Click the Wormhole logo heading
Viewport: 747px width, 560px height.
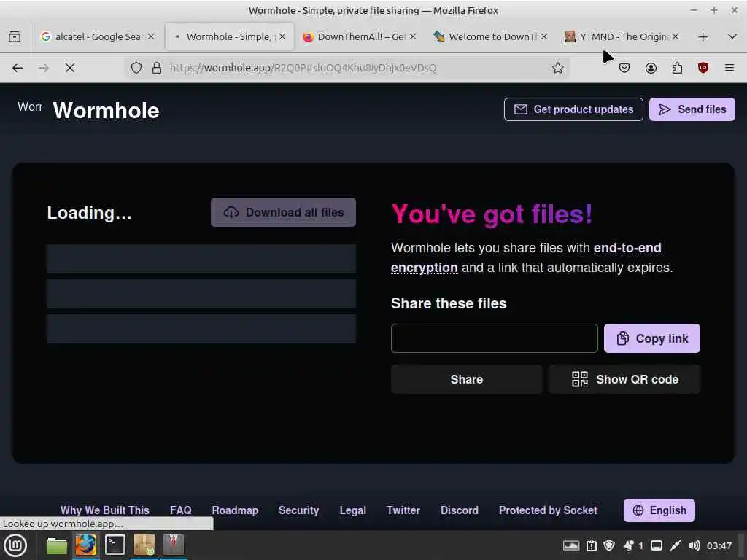(106, 111)
